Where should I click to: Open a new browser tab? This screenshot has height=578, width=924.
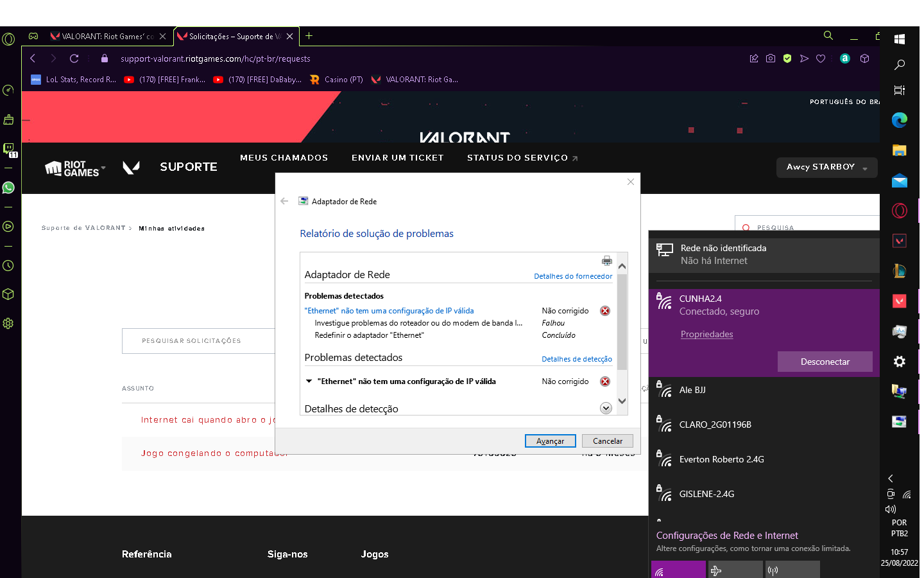(309, 36)
